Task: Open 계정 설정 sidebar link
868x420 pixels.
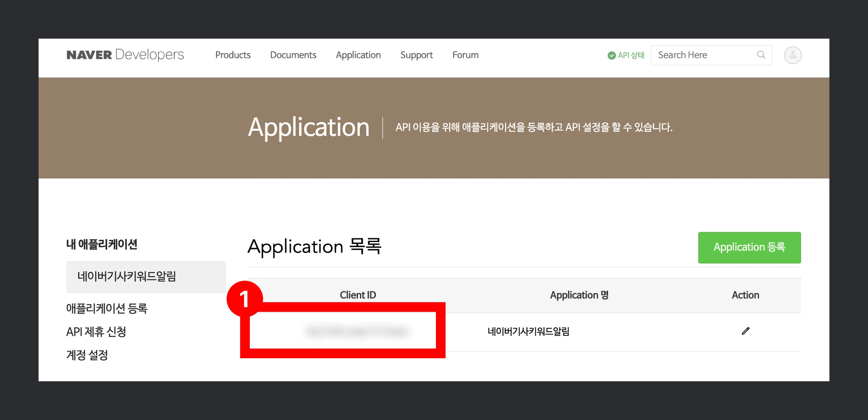Action: tap(87, 355)
